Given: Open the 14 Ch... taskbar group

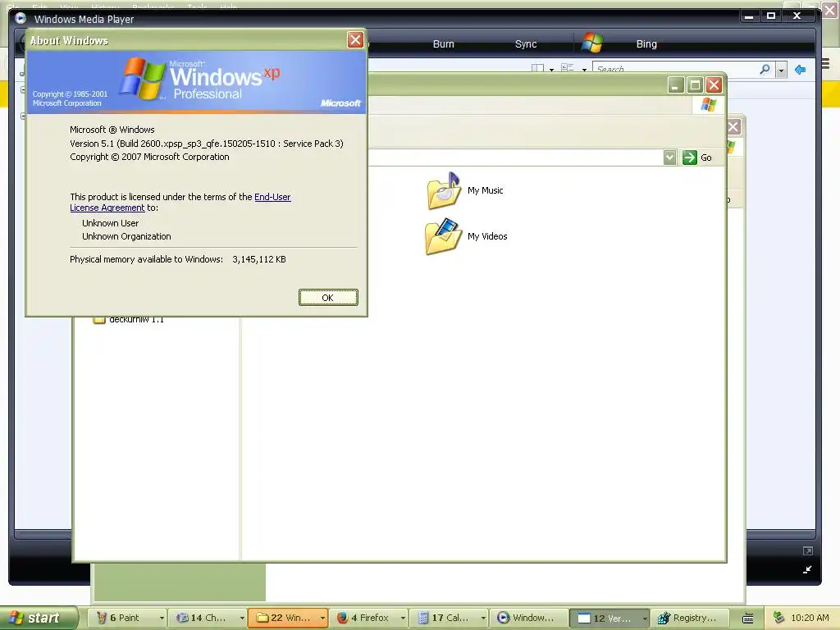Looking at the screenshot, I should pyautogui.click(x=204, y=618).
